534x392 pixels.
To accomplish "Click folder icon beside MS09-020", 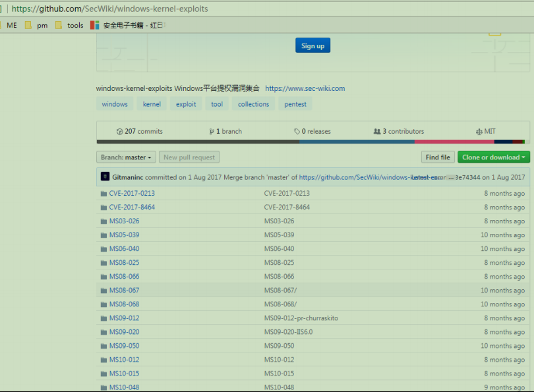I will pos(104,333).
